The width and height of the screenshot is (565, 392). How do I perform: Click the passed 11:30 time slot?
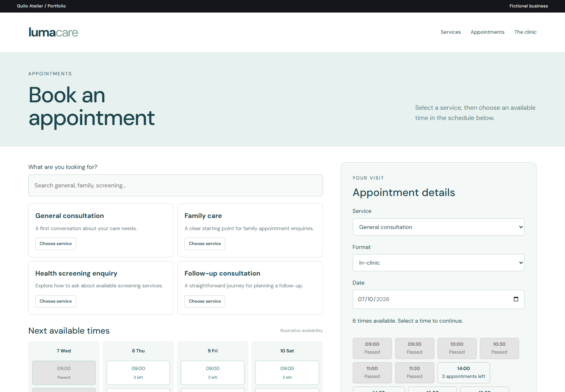coord(414,372)
